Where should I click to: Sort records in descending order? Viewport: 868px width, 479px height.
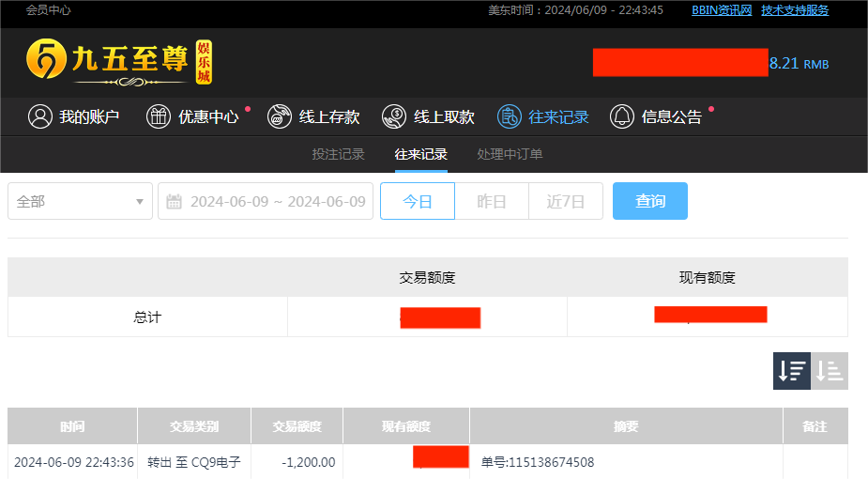(791, 371)
